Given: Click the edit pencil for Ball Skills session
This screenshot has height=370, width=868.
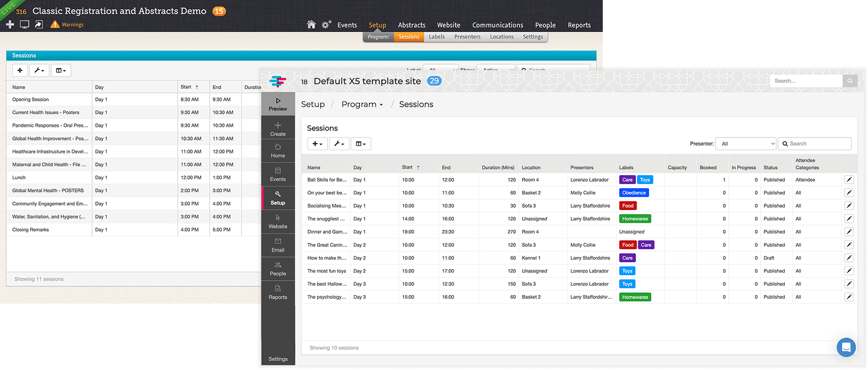Looking at the screenshot, I should 849,180.
